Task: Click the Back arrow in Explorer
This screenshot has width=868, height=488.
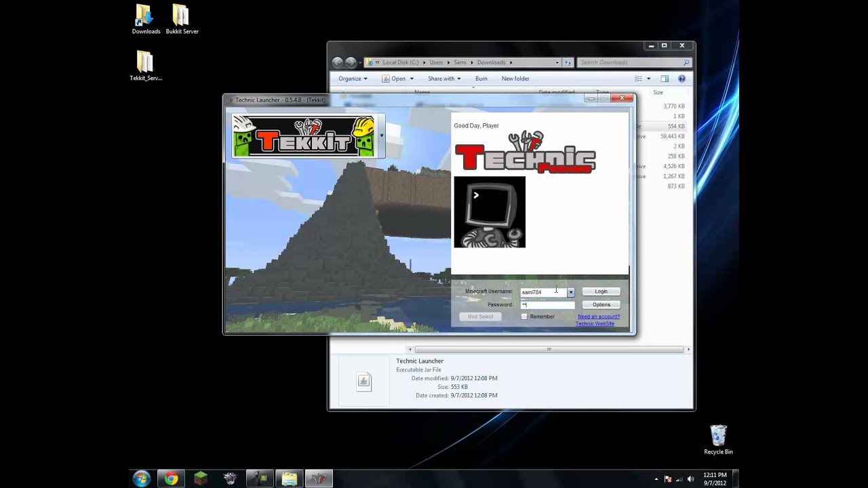Action: click(x=338, y=62)
